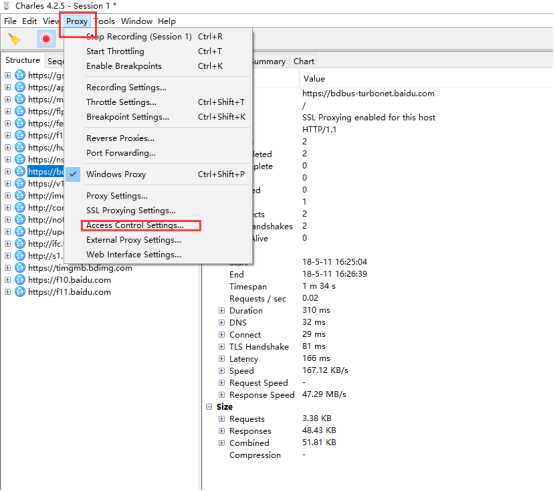Expand the https://f11.baidu.com tree node
554x491 pixels.
(x=8, y=292)
